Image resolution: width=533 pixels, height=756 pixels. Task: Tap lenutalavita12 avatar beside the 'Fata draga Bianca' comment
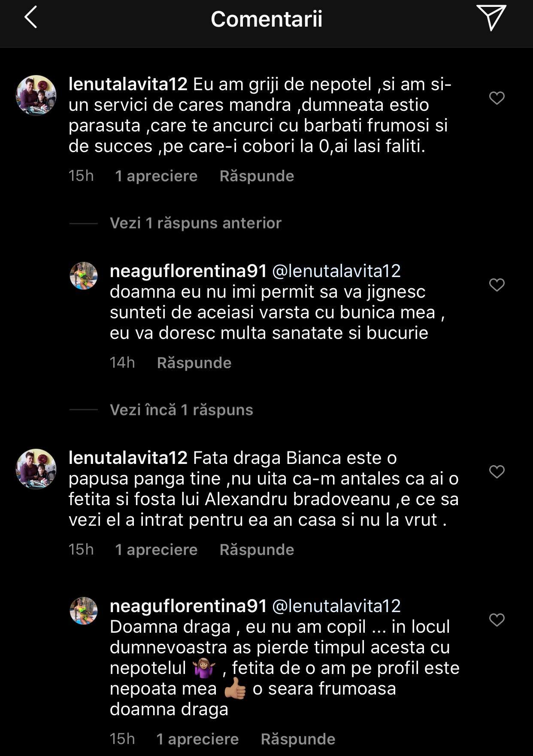(36, 469)
